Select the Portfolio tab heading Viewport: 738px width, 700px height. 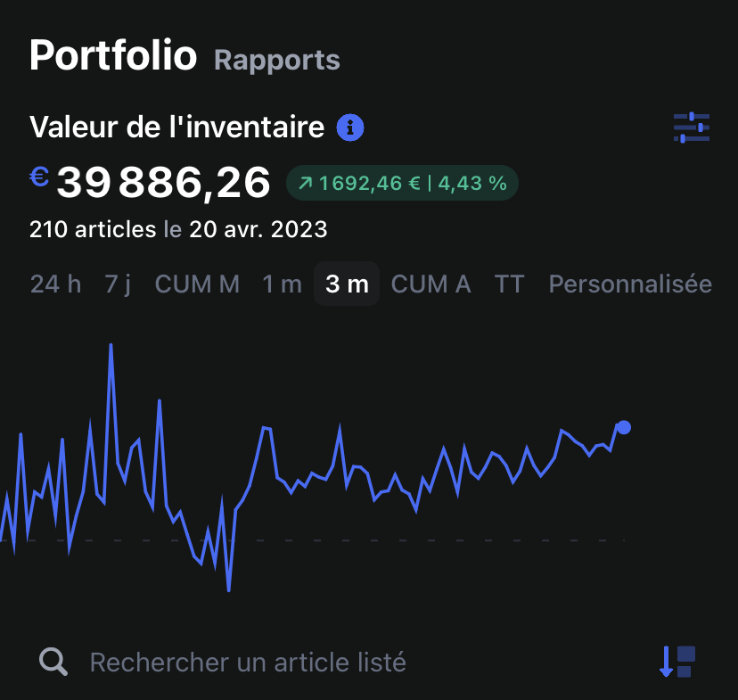pyautogui.click(x=112, y=55)
